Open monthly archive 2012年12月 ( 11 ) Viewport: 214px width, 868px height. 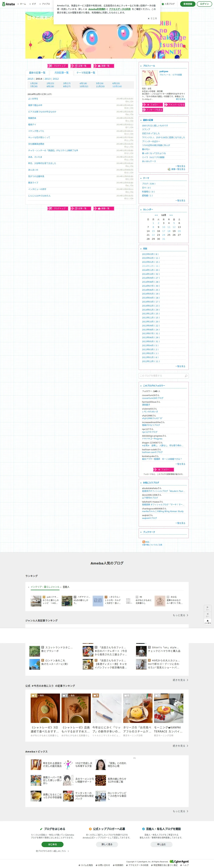[151, 361]
